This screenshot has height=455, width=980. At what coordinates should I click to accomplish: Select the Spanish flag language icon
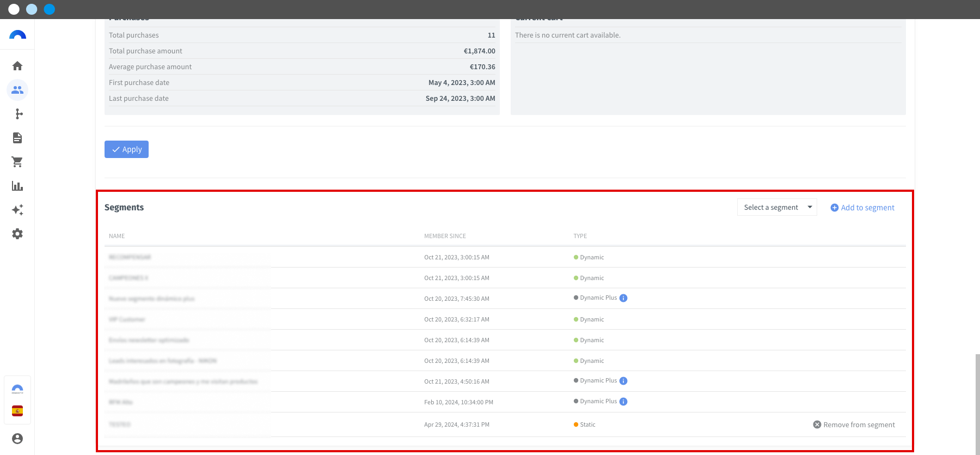(x=17, y=411)
